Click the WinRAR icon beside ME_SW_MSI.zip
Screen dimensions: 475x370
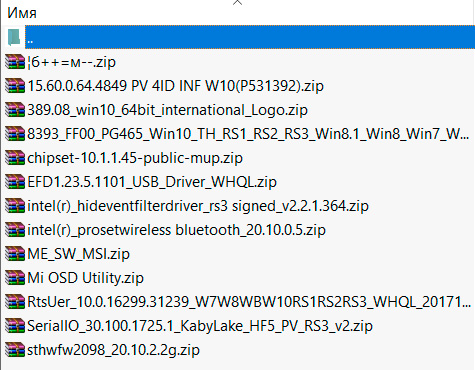15,254
